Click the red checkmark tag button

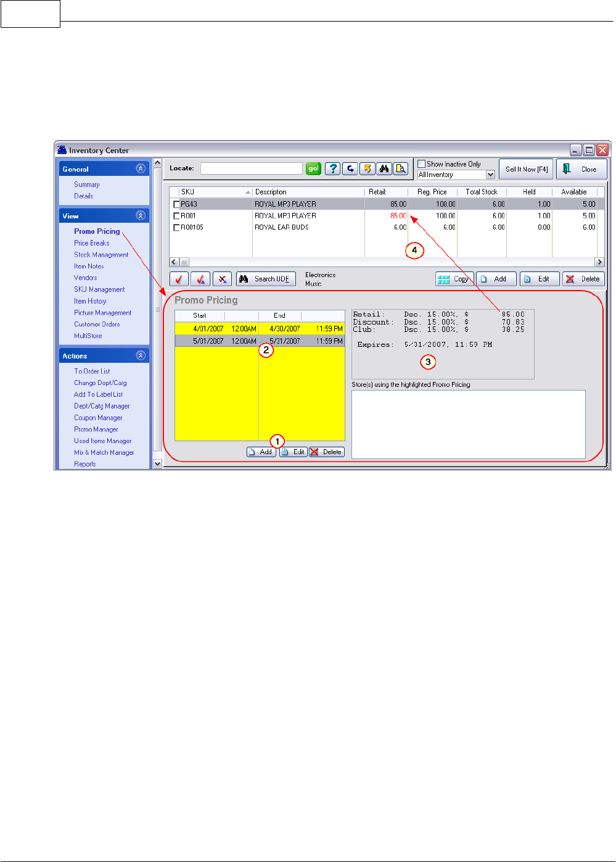179,279
